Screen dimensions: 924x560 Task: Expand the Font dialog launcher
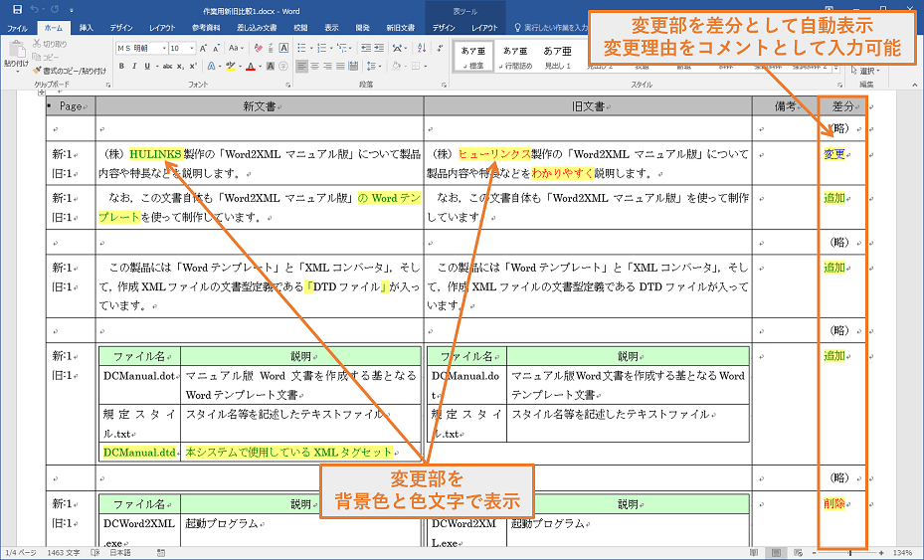pos(288,85)
